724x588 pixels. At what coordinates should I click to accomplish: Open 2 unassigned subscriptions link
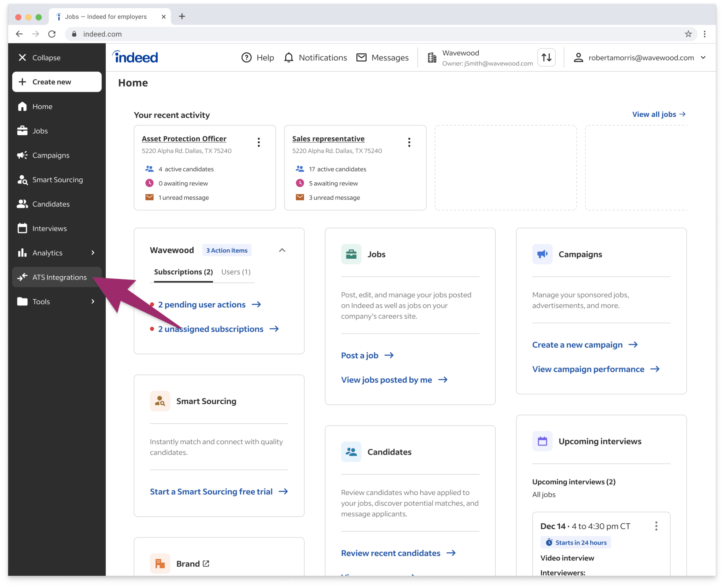coord(218,329)
